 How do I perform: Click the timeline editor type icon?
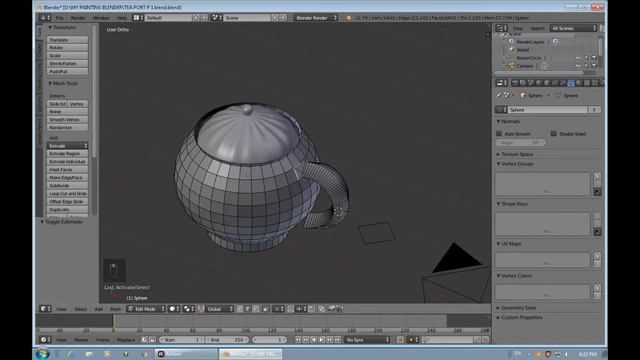[45, 340]
